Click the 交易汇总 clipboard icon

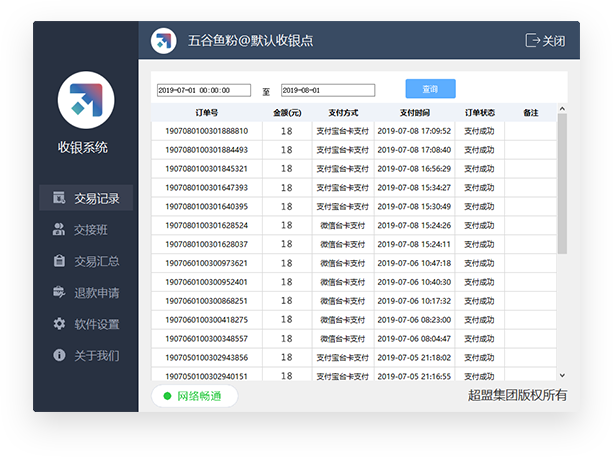click(x=59, y=261)
